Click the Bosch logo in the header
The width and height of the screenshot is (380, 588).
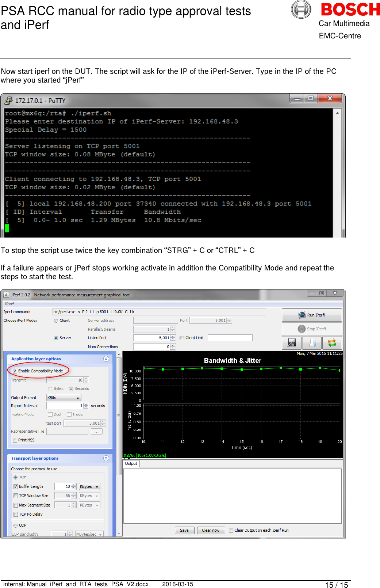350,10
